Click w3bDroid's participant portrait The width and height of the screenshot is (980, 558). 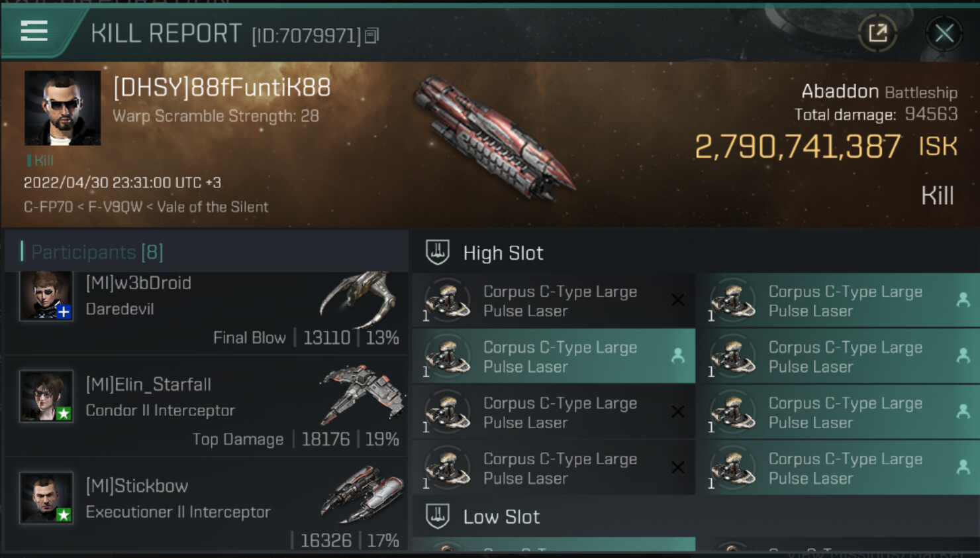pyautogui.click(x=46, y=296)
